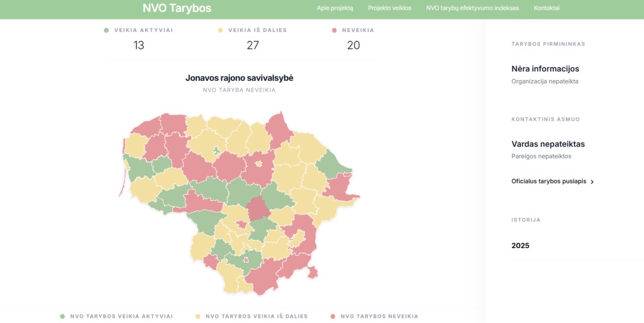644x323 pixels.
Task: Click the green dot next to Veikia aktyviai
Action: 107,30
